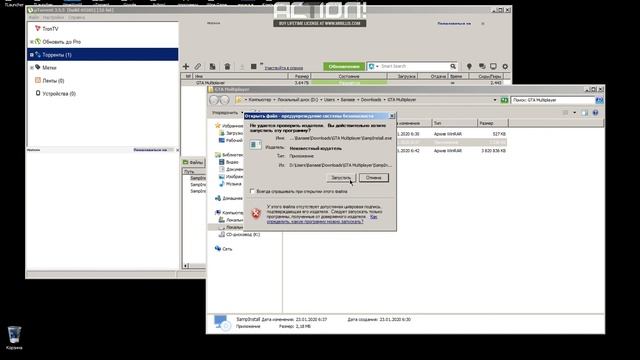This screenshot has height=360, width=640.
Task: Click Users in the address breadcrumb
Action: [x=329, y=100]
